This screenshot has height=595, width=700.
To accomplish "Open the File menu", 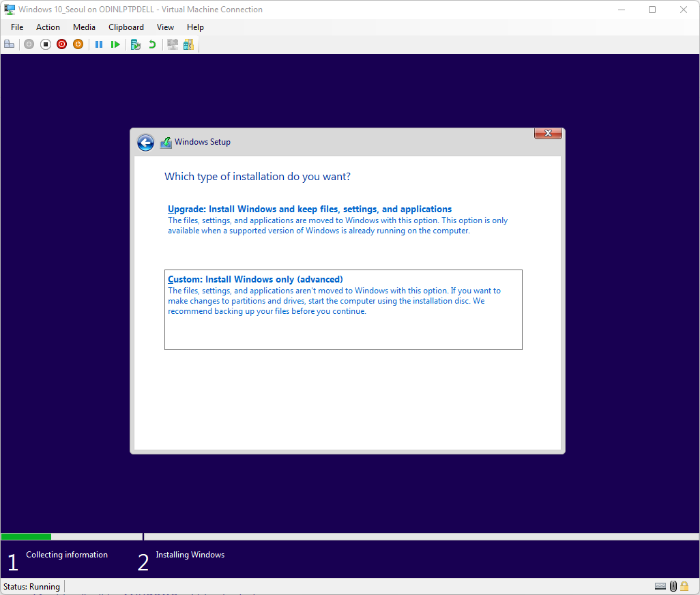I will coord(17,27).
